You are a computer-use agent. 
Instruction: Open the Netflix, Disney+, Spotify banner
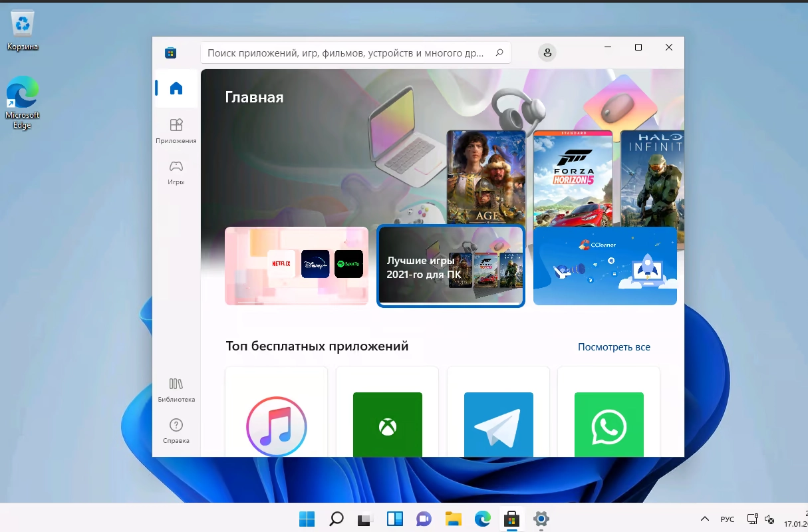point(297,266)
